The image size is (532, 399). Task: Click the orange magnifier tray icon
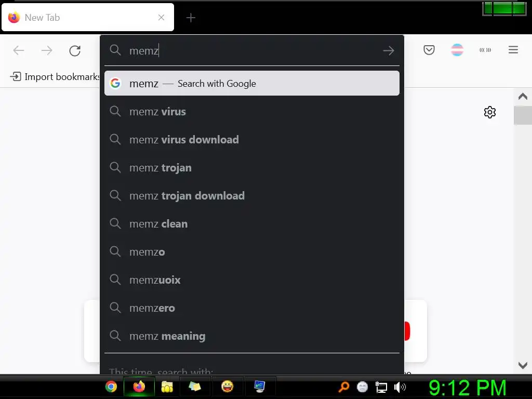tap(344, 387)
